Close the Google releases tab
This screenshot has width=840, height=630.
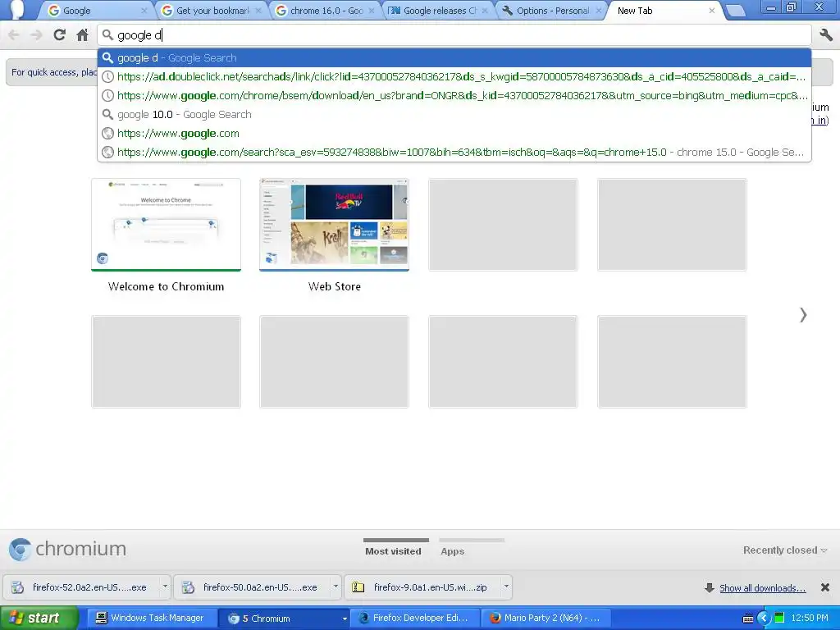(x=485, y=11)
